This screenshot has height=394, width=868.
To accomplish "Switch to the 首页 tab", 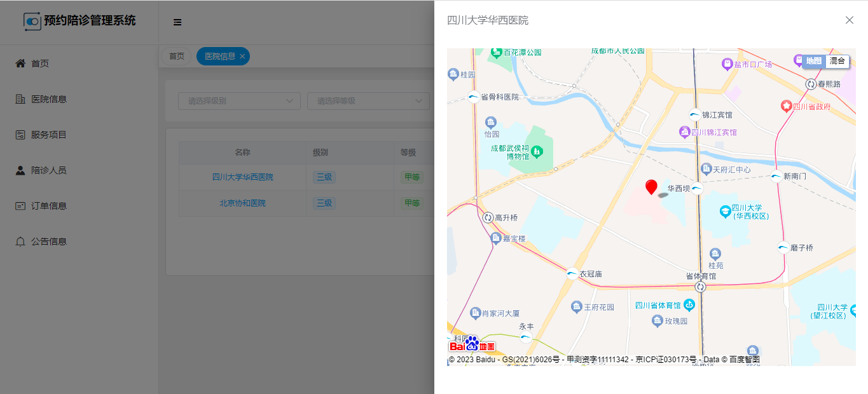I will tap(177, 56).
